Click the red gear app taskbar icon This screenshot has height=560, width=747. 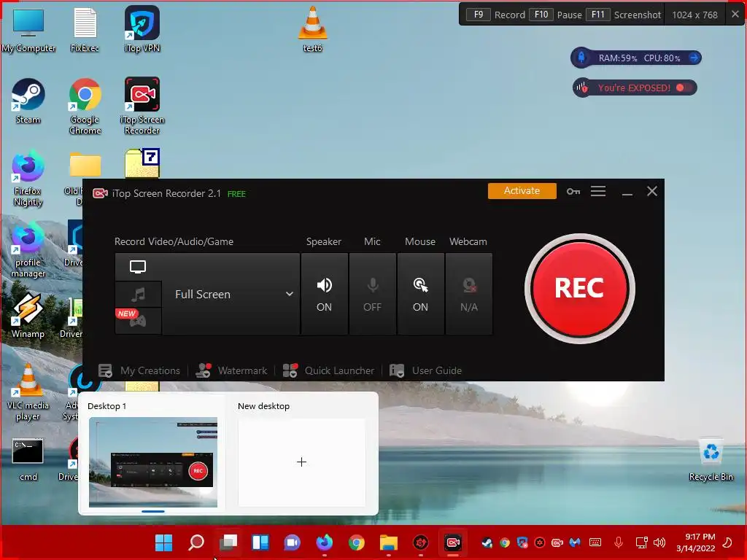tap(421, 542)
